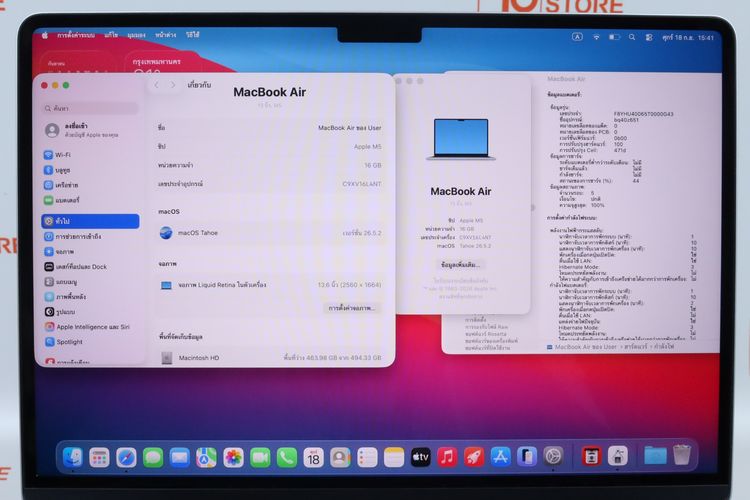Click the battery status icon in menu bar
The image size is (750, 500).
[614, 37]
